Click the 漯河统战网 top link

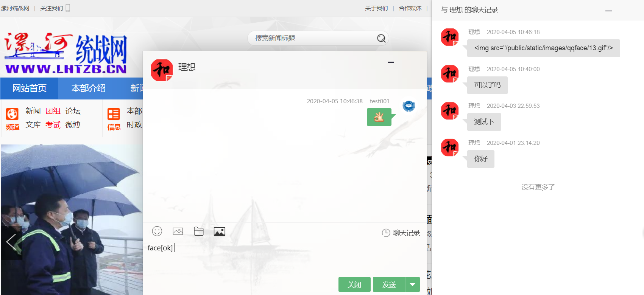(x=15, y=8)
